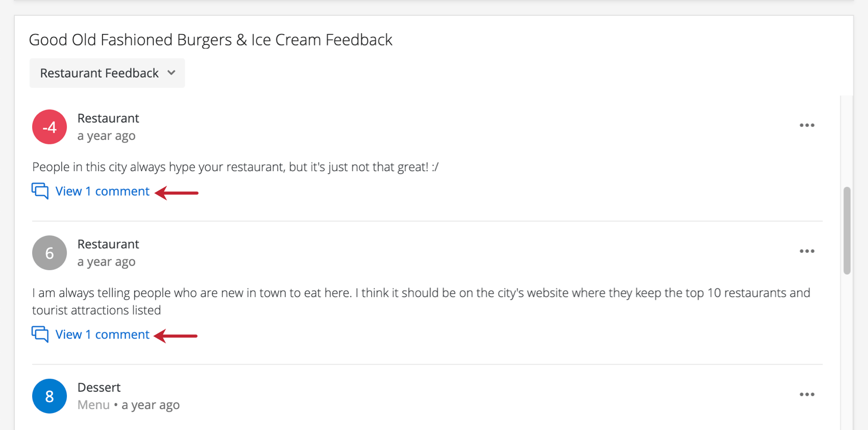Image resolution: width=868 pixels, height=430 pixels.
Task: Click the gray 6 score badge
Action: [x=49, y=253]
